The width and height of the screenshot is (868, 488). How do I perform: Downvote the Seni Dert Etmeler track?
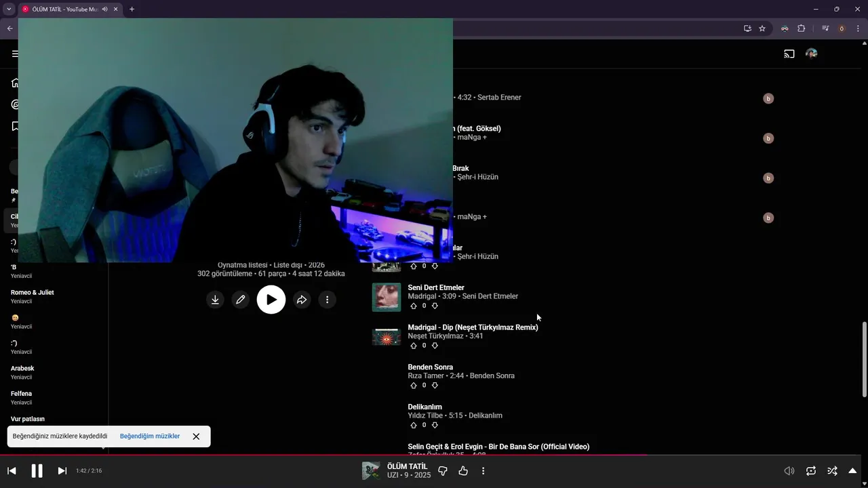(x=435, y=306)
